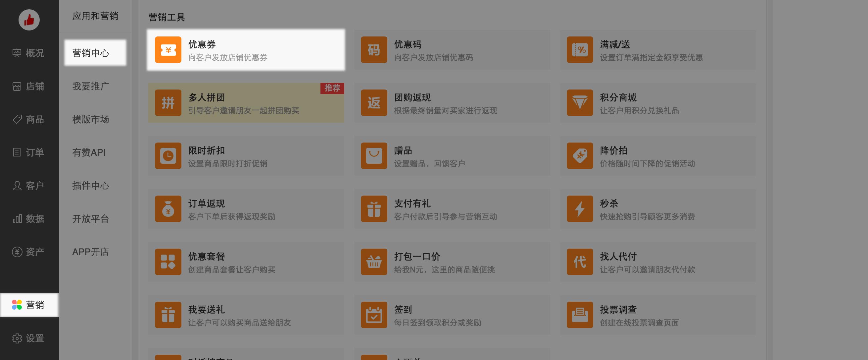Click the 店铺 storefront icon
This screenshot has height=360, width=868.
click(x=17, y=87)
